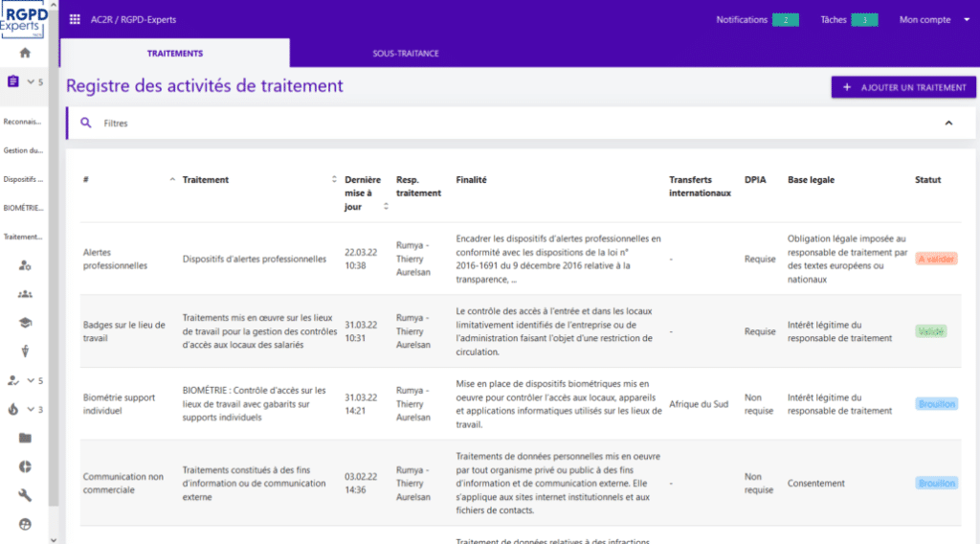Image resolution: width=980 pixels, height=544 pixels.
Task: Open the group of people icon
Action: [x=25, y=294]
